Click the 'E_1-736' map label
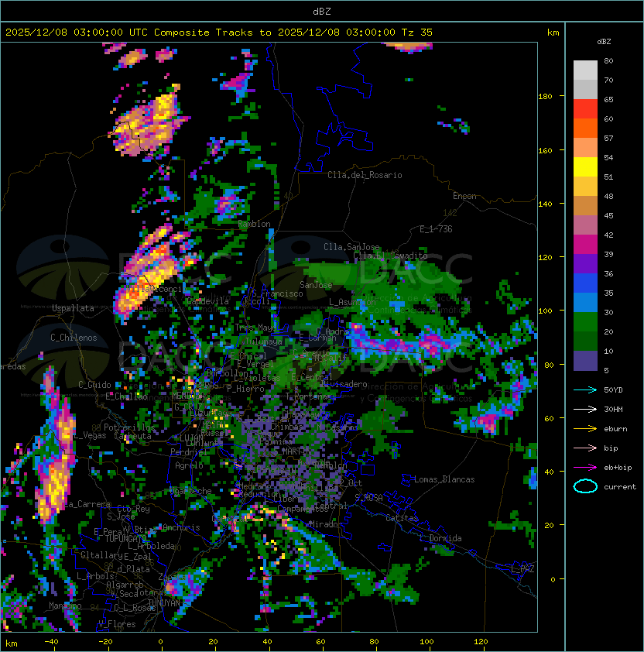644x652 pixels. pyautogui.click(x=436, y=229)
